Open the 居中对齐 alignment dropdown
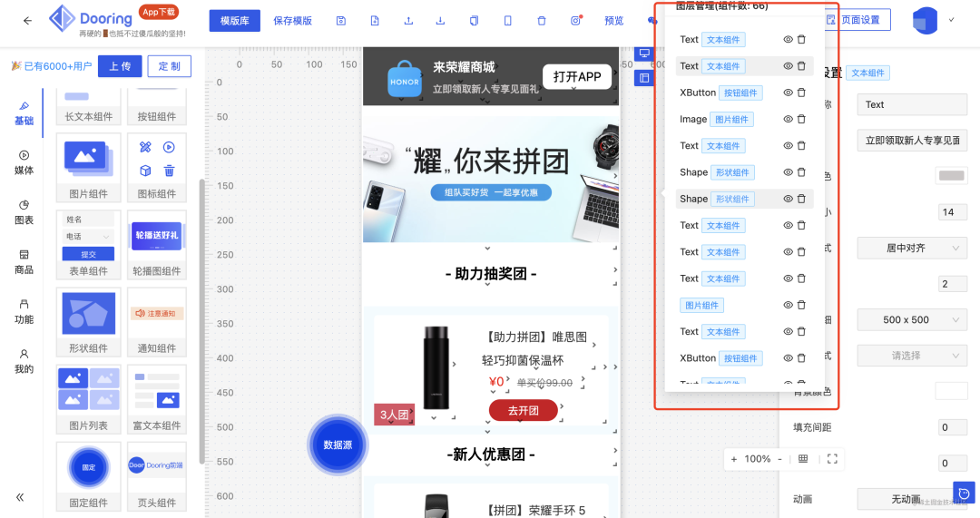 (912, 248)
